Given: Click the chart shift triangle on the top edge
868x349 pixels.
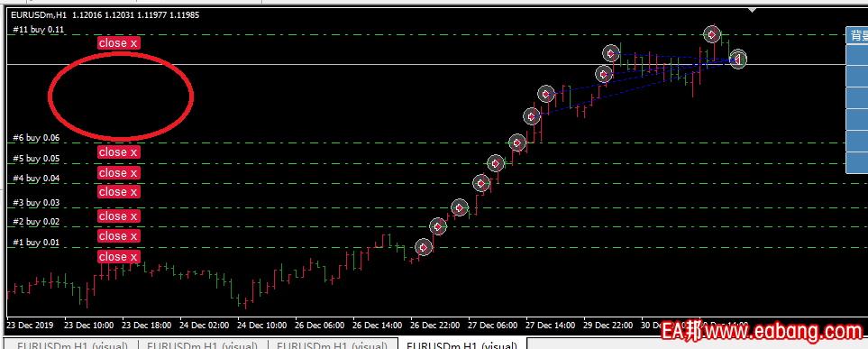Looking at the screenshot, I should (753, 10).
